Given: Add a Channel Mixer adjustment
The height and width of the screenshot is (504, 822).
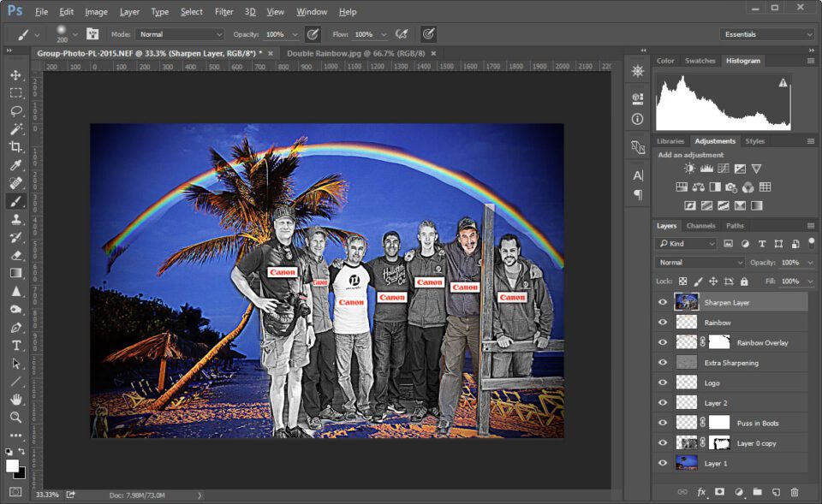Looking at the screenshot, I should click(x=748, y=187).
